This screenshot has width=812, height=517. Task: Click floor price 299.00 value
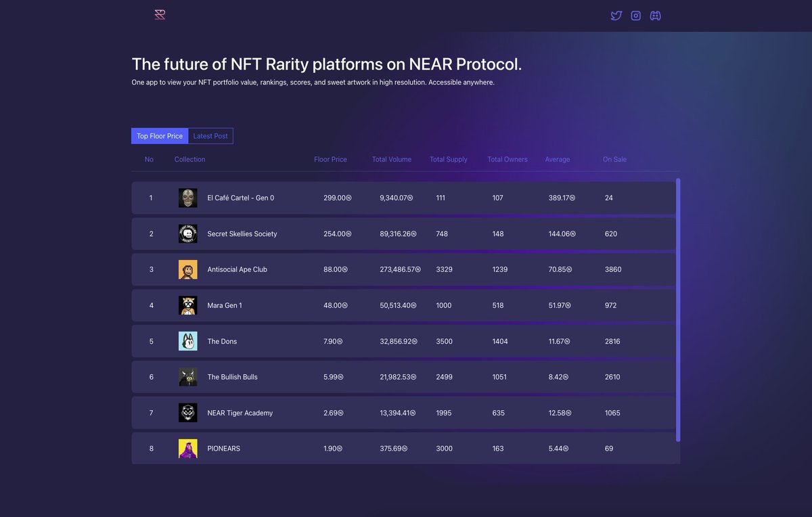(338, 198)
